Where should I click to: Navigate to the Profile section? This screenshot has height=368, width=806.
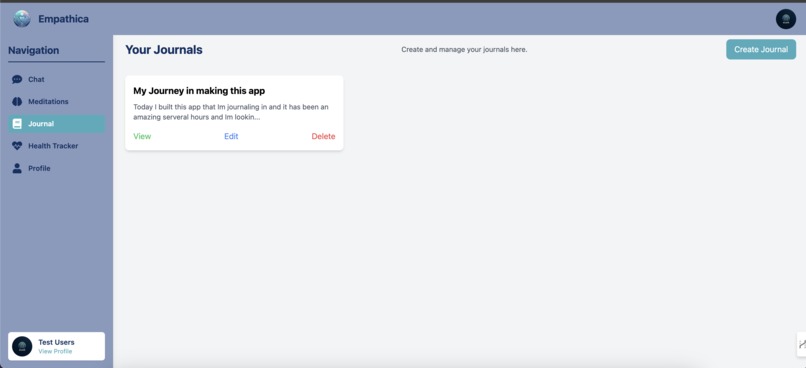[57, 168]
